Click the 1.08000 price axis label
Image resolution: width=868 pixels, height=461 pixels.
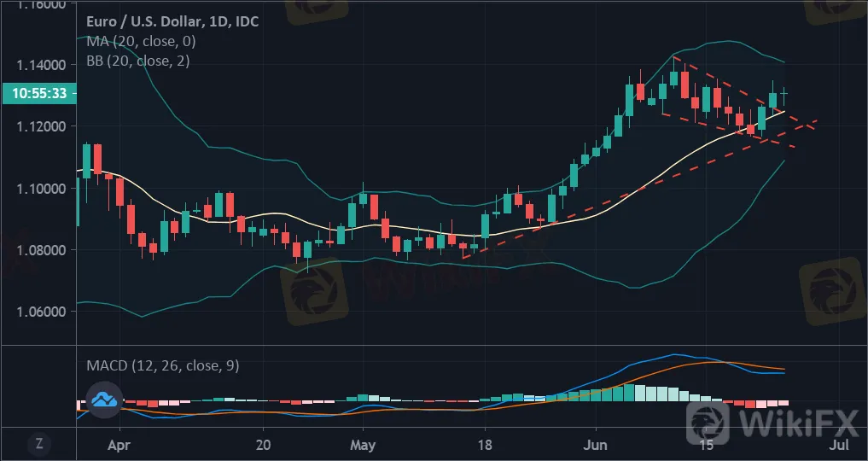pos(41,250)
